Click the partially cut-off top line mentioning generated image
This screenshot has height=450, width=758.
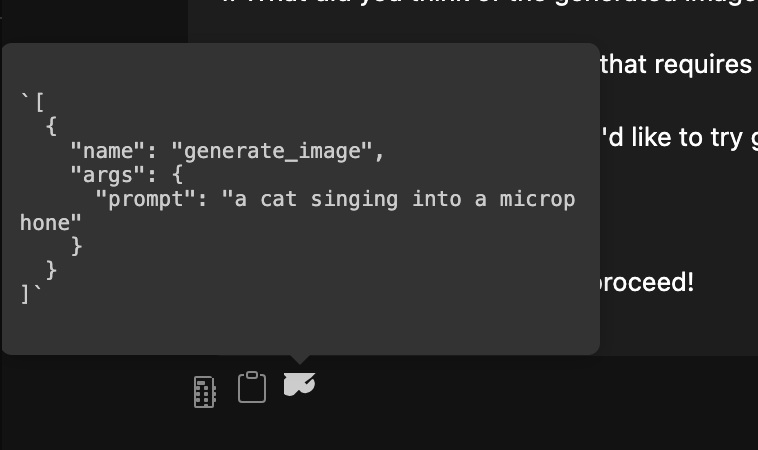click(x=489, y=2)
